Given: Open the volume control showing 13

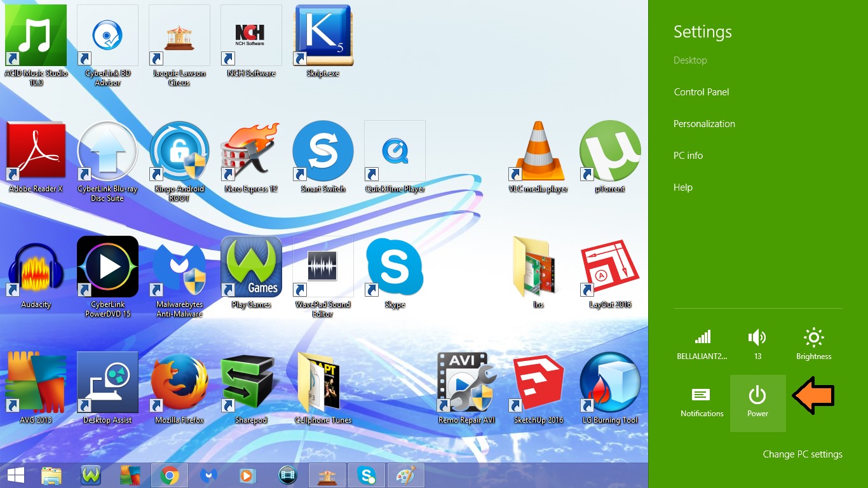Looking at the screenshot, I should [758, 345].
